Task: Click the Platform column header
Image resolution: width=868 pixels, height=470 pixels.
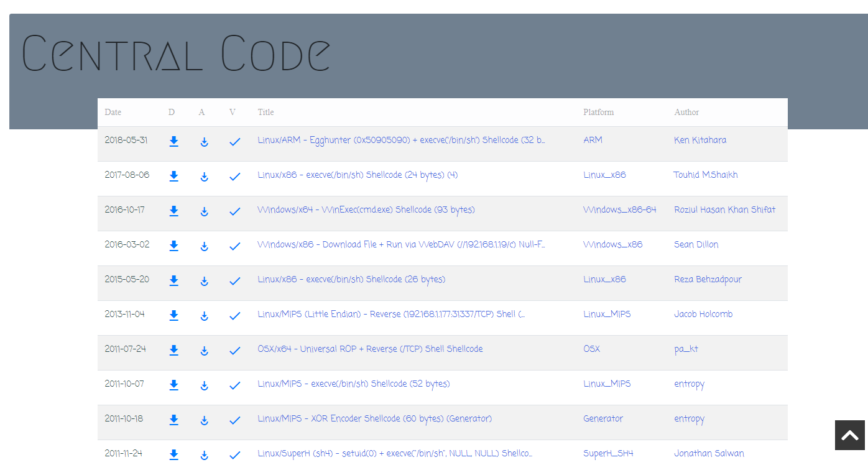Action: pos(598,112)
